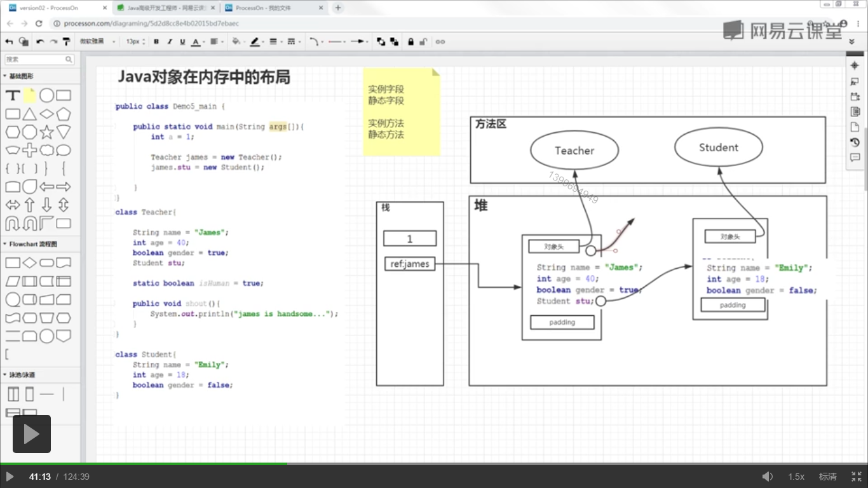Image resolution: width=868 pixels, height=488 pixels.
Task: Bring to front icon in toolbar
Action: (381, 41)
